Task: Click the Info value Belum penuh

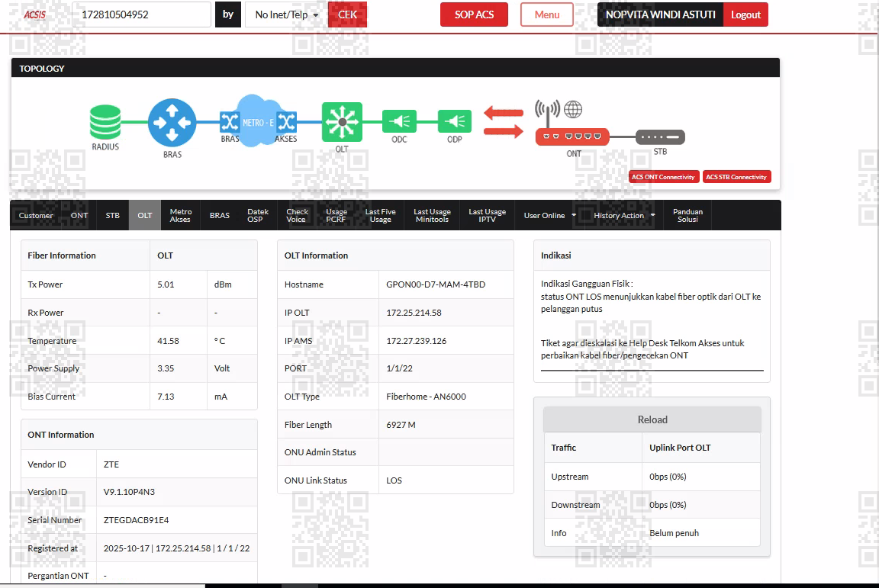Action: point(674,533)
